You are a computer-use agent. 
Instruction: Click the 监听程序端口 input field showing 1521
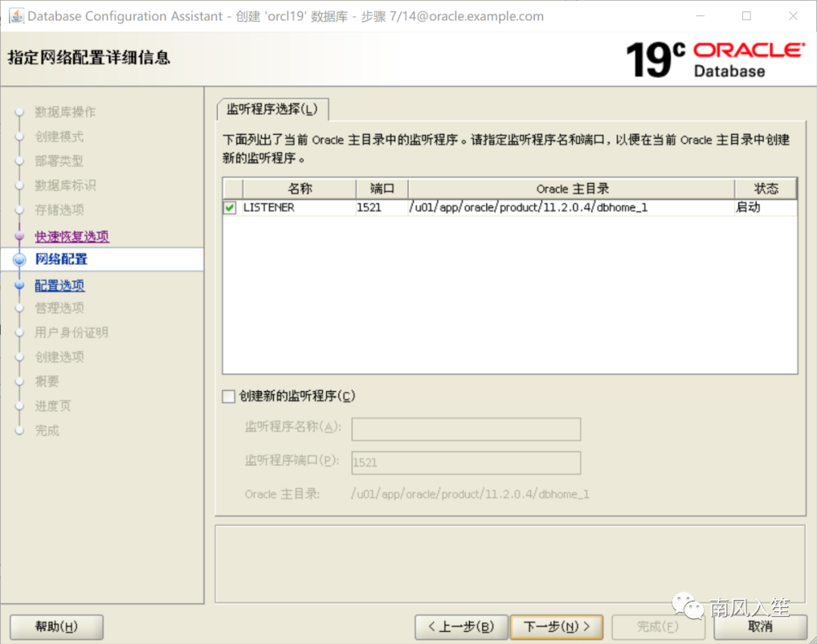pyautogui.click(x=466, y=462)
